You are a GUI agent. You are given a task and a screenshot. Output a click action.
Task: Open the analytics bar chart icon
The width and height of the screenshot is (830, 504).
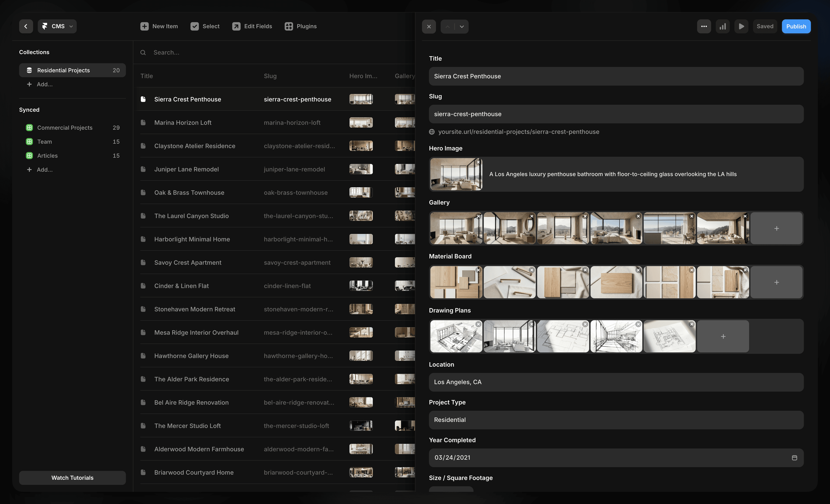723,26
